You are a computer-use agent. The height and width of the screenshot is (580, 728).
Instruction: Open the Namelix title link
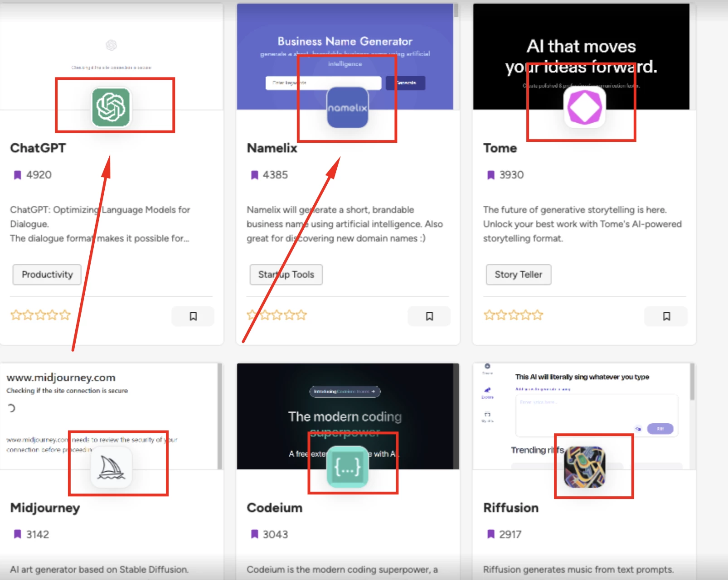(272, 148)
